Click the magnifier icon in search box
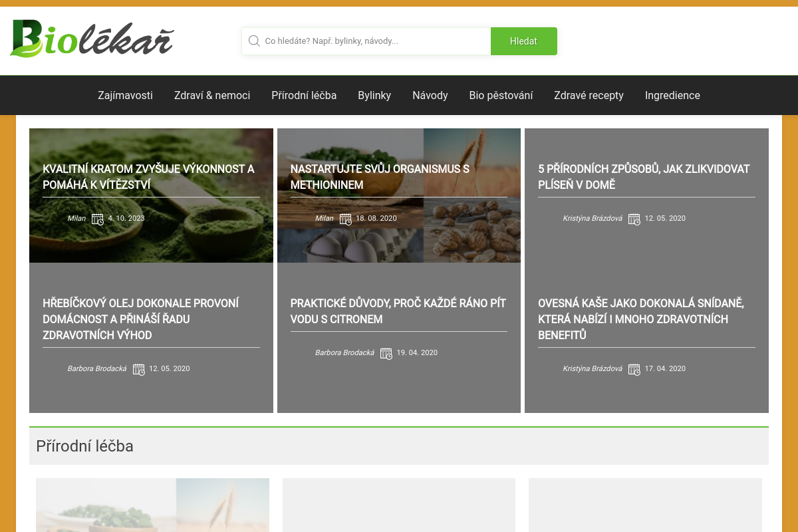798x532 pixels. pyautogui.click(x=254, y=41)
